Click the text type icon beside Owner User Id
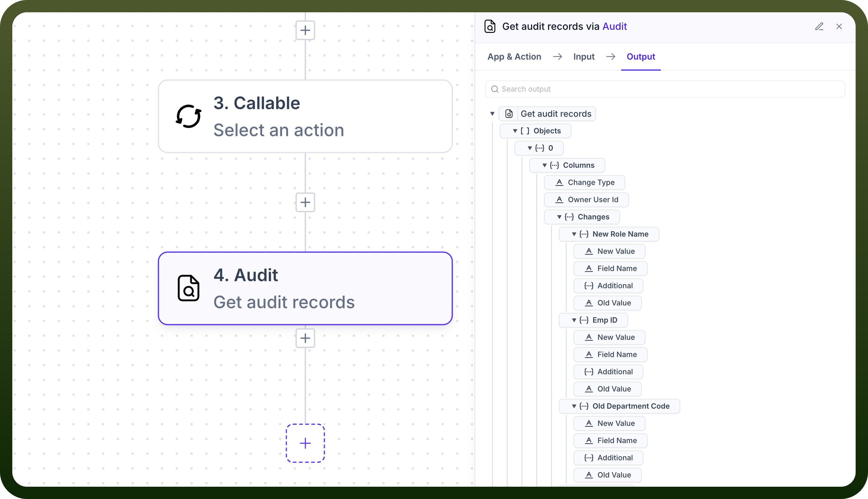This screenshot has height=499, width=868. click(559, 199)
